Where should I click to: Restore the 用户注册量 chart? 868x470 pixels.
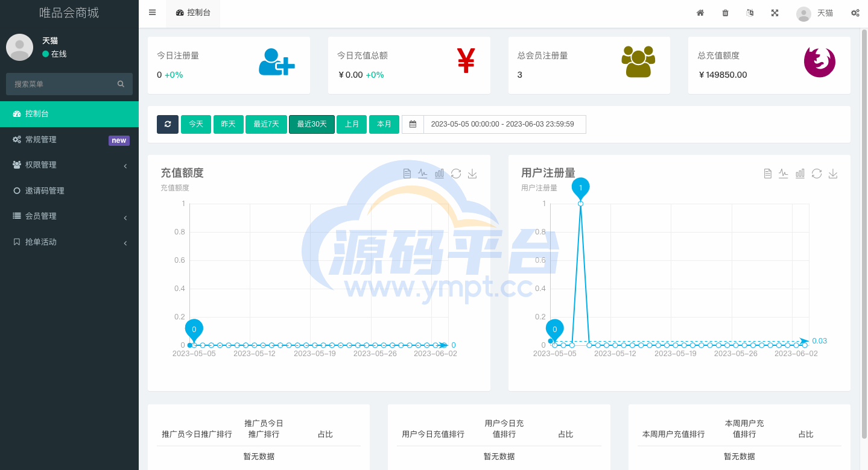coord(817,174)
